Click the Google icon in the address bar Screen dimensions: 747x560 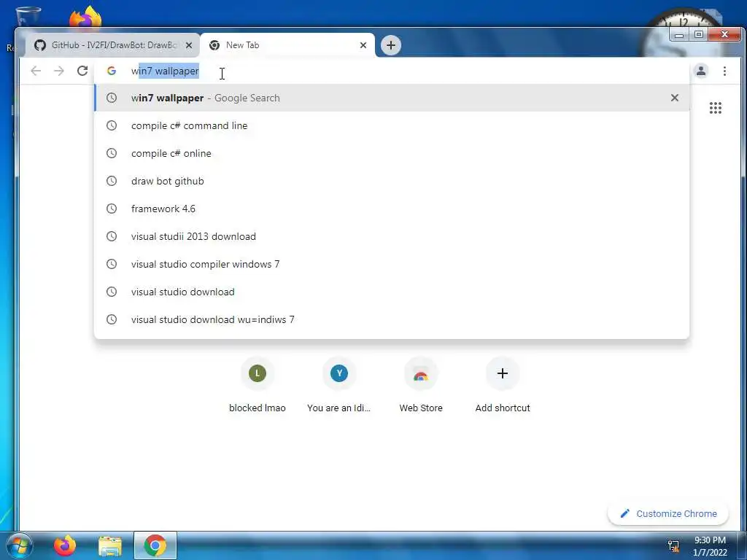click(112, 71)
